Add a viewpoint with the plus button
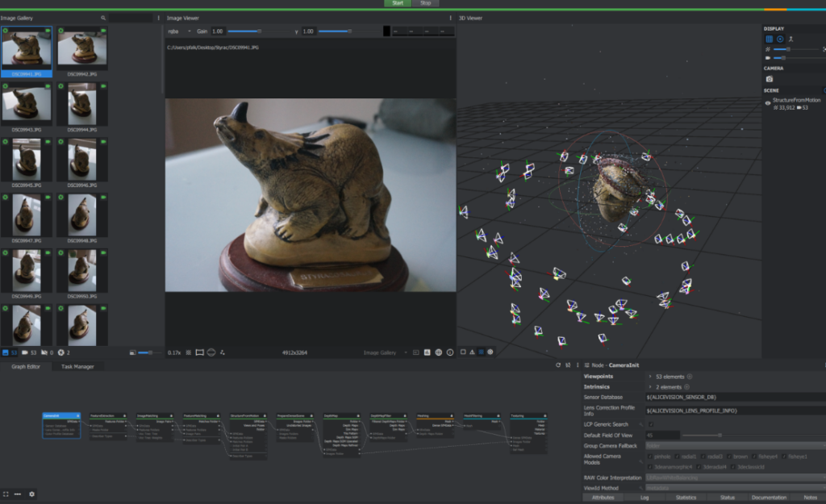This screenshot has height=504, width=826. [x=690, y=377]
